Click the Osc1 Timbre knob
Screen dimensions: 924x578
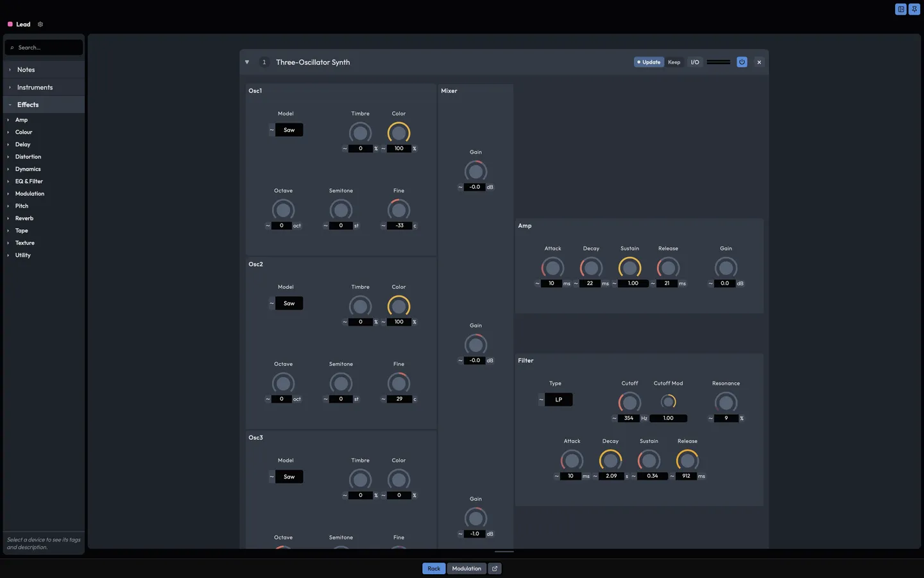[x=360, y=133]
